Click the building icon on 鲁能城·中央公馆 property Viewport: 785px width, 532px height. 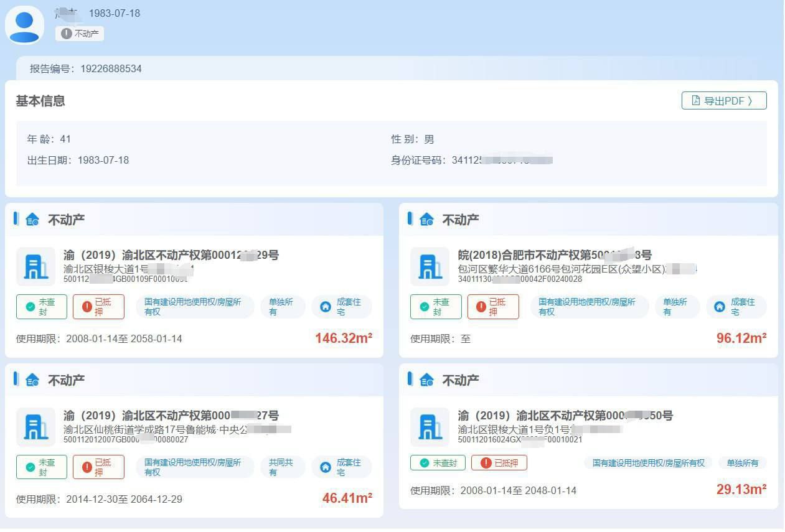point(35,426)
